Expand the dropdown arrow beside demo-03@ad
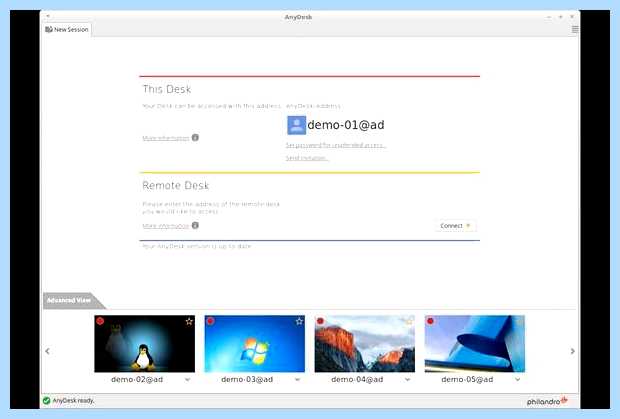 (x=297, y=379)
